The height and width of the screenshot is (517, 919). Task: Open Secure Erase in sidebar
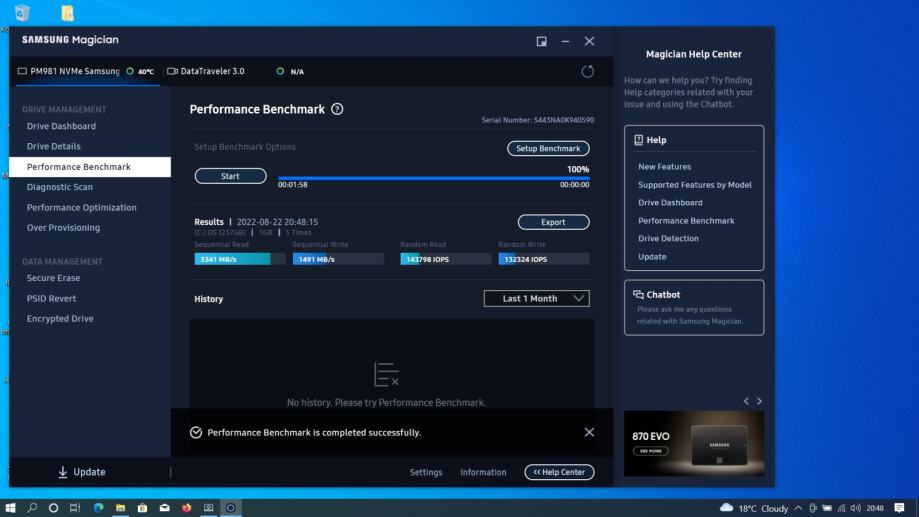click(53, 278)
